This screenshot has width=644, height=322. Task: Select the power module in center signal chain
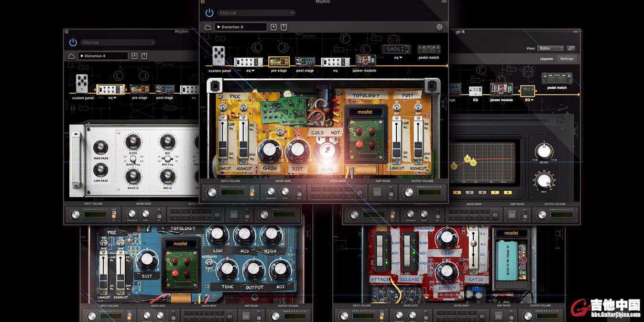(x=365, y=61)
